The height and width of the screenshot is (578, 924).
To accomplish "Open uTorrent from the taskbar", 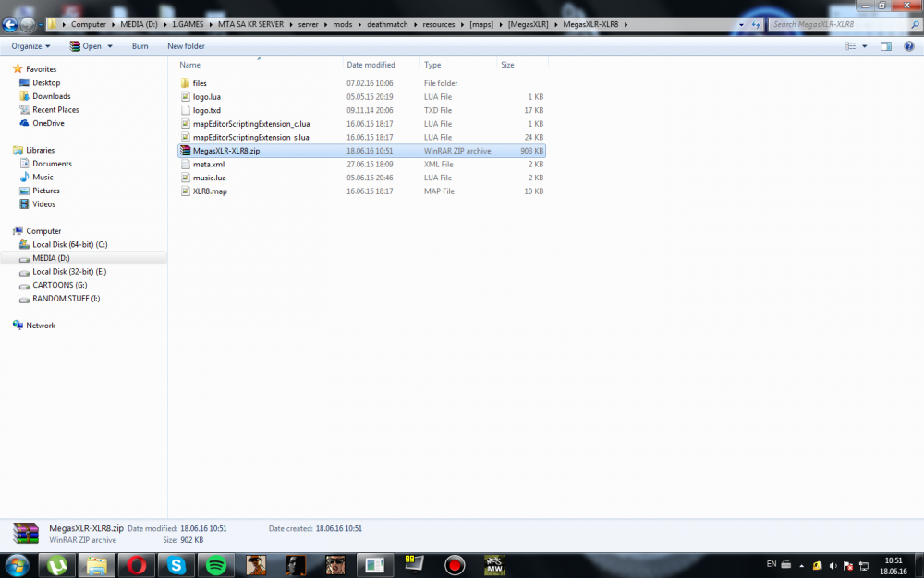I will point(57,565).
